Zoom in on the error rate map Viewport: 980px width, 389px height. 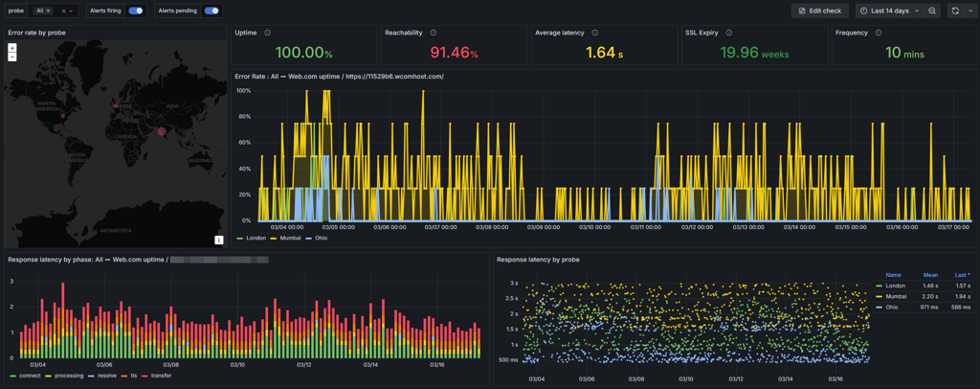(x=12, y=48)
